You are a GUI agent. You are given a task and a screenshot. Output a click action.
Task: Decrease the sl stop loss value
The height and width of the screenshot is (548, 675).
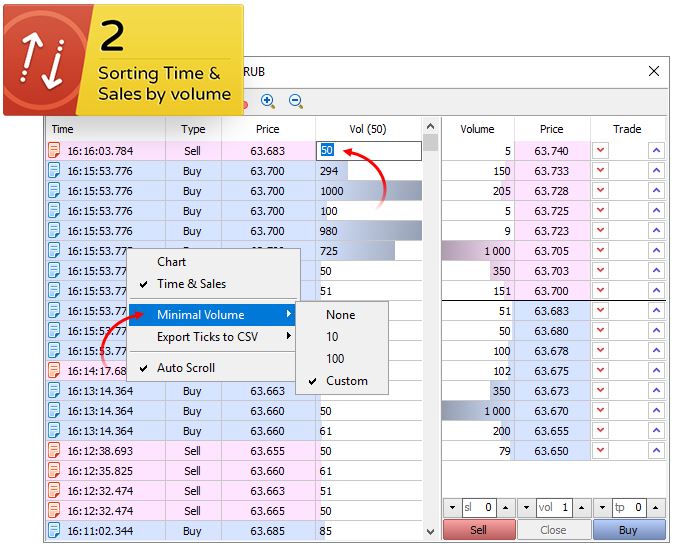[x=452, y=508]
